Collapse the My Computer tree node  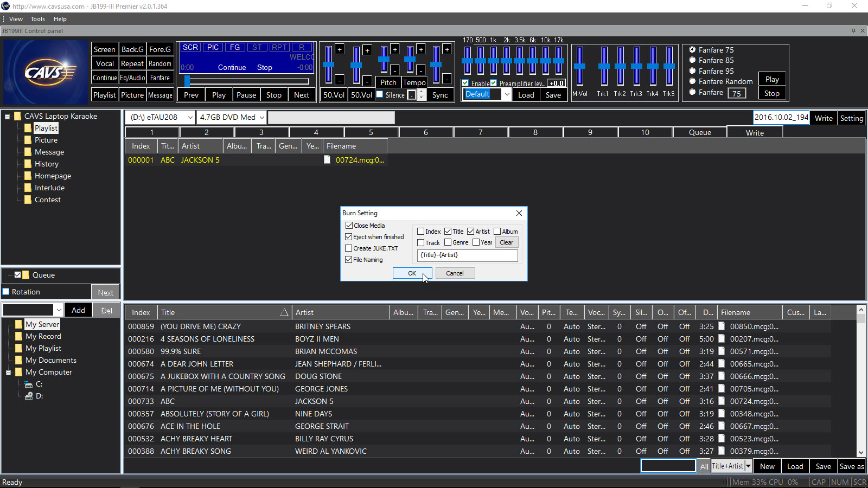9,373
